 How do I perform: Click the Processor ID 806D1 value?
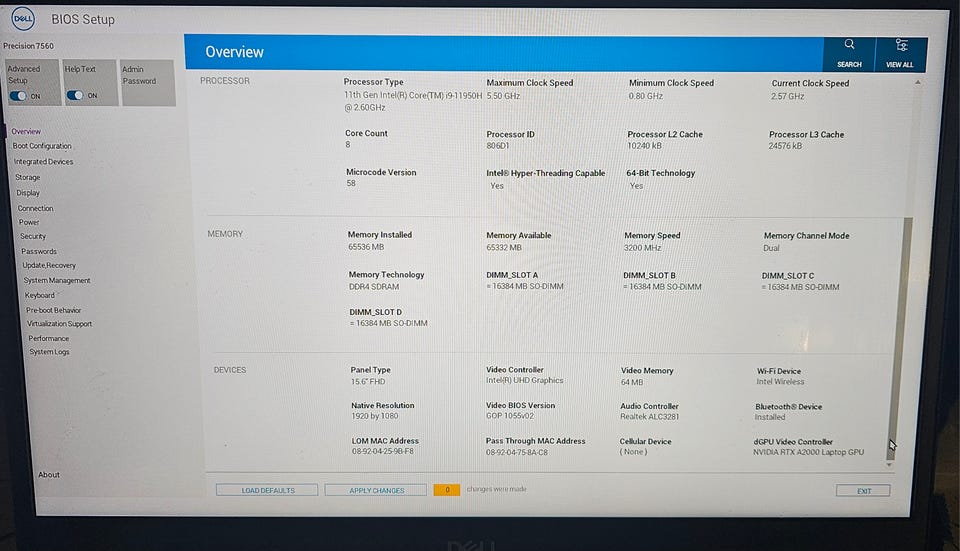498,146
